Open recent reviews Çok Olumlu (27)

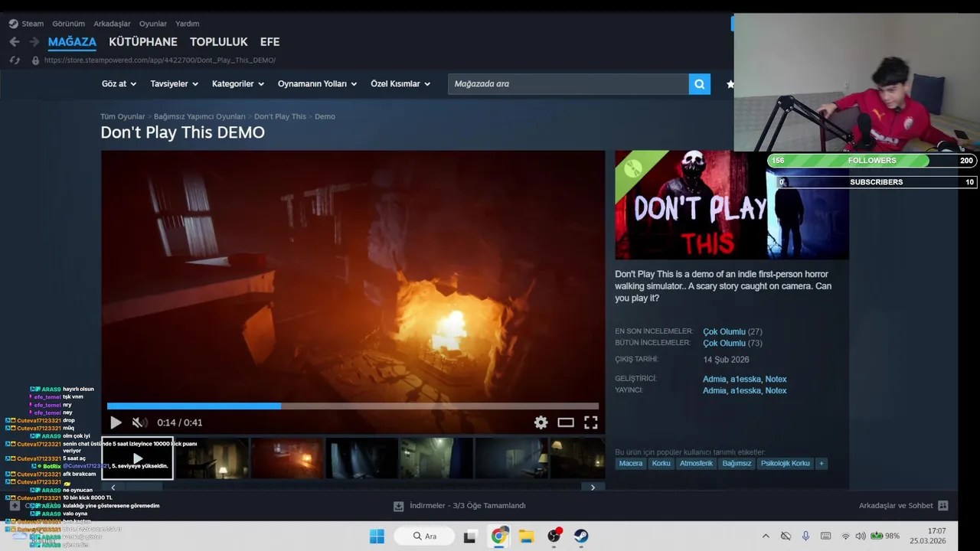[x=732, y=332]
